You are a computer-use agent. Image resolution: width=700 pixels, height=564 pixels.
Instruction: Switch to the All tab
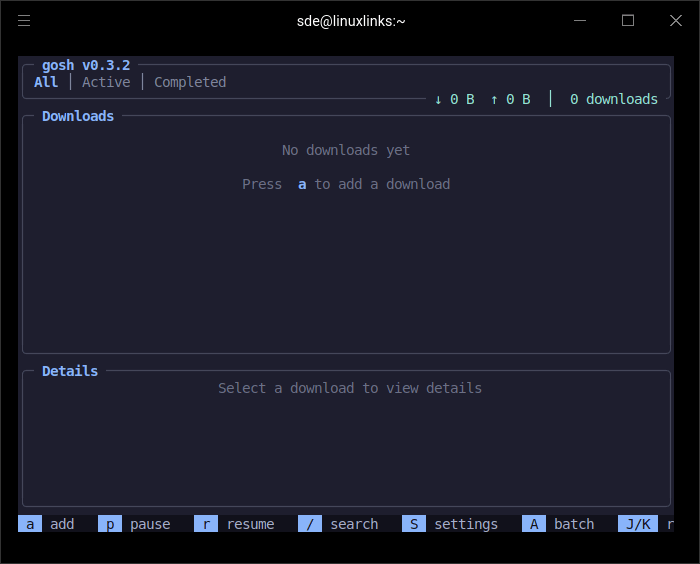click(46, 82)
